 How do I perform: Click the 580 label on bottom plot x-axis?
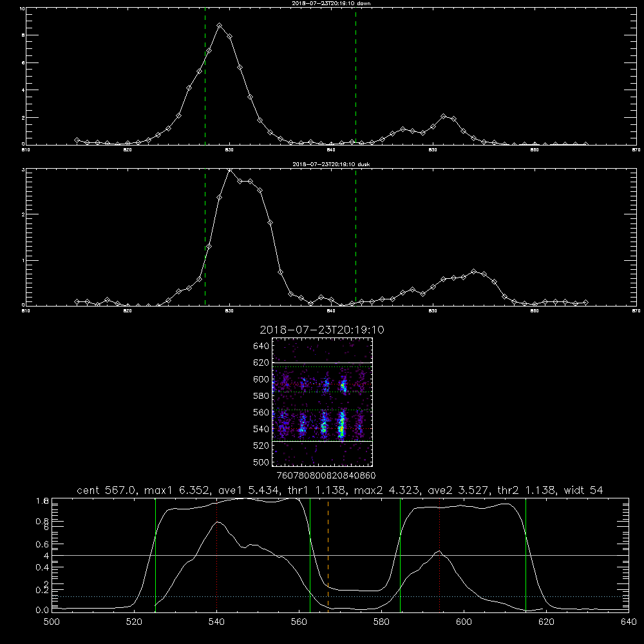381,622
